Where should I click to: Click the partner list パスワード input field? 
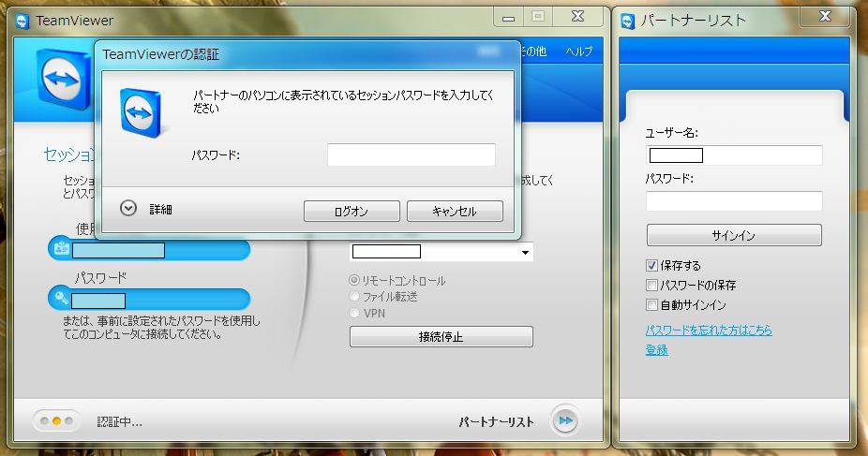(734, 201)
